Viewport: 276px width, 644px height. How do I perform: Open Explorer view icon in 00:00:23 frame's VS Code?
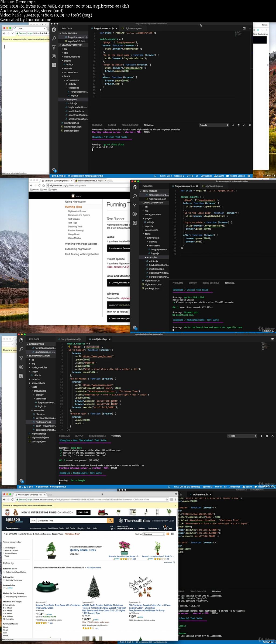(54, 30)
